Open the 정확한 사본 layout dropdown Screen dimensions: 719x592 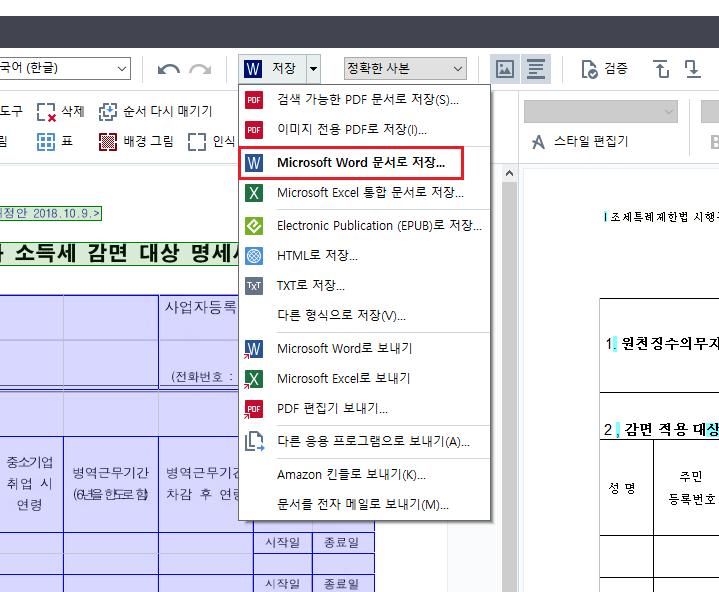click(405, 69)
